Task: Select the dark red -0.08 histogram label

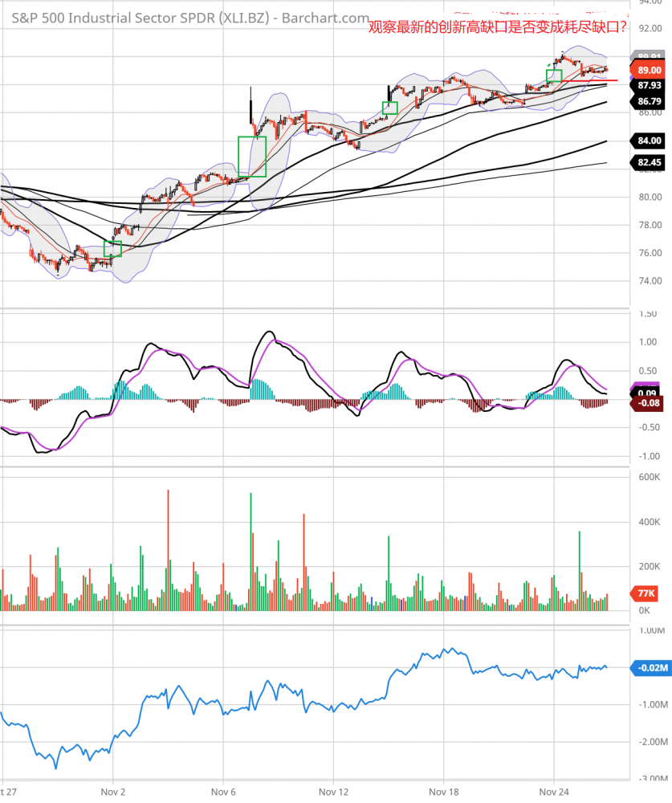Action: tap(650, 403)
